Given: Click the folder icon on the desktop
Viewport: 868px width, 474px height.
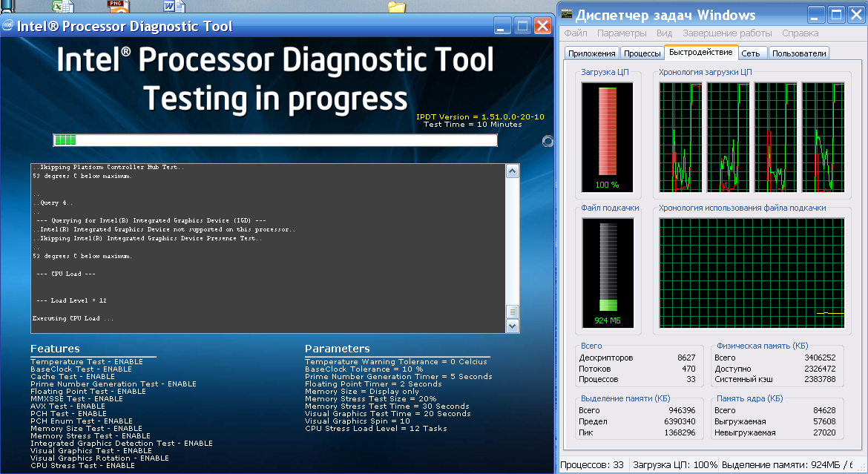Looking at the screenshot, I should pyautogui.click(x=396, y=7).
